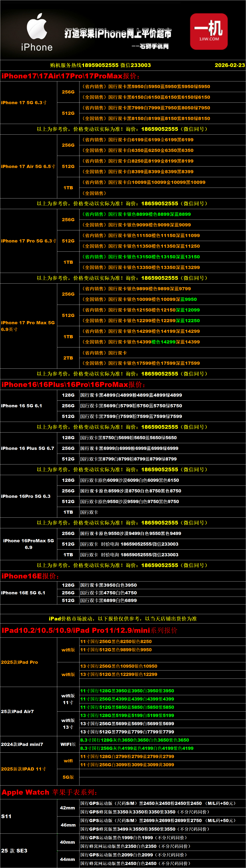Click the hotline number 18959052555
Image resolution: width=246 pixels, height=868 pixels.
tap(100, 65)
